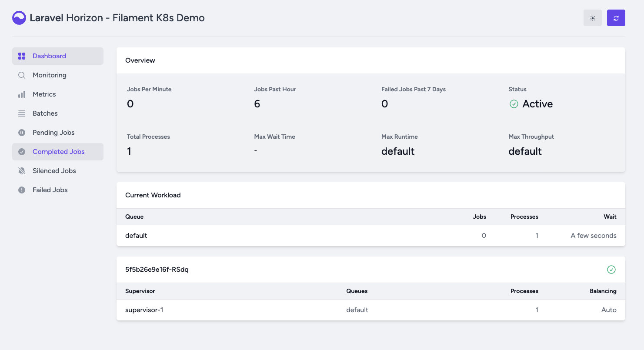Click the Current Workload heading
The width and height of the screenshot is (644, 350).
153,195
